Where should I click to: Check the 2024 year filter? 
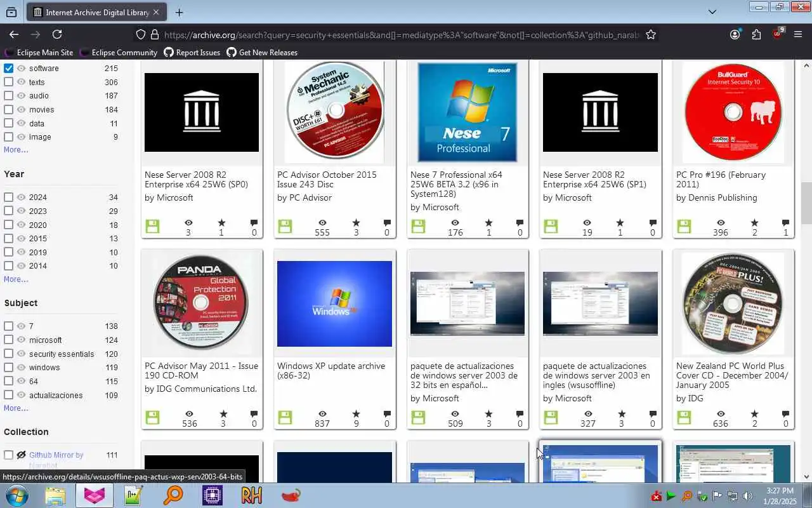(x=8, y=197)
